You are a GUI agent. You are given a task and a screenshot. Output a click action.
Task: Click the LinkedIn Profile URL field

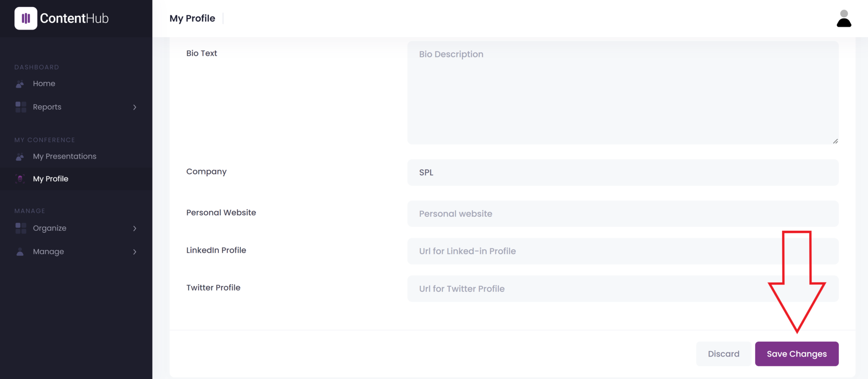pyautogui.click(x=593, y=251)
